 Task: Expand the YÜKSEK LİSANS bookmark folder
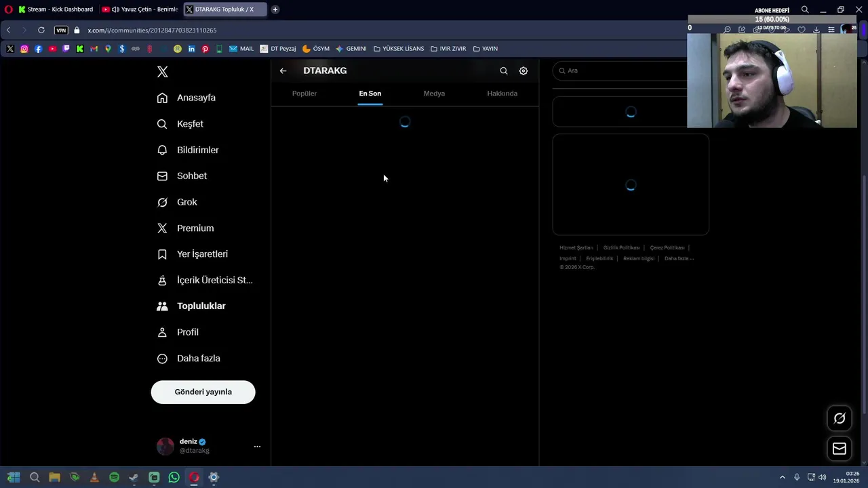click(x=399, y=49)
